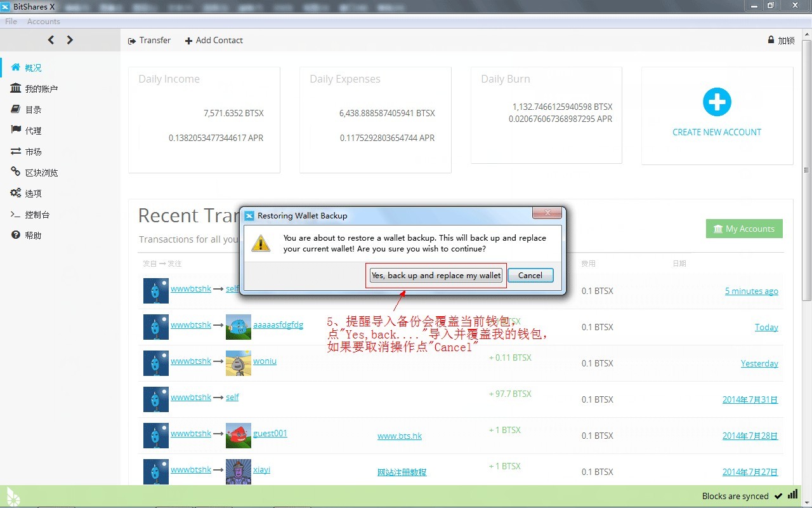Navigate forward with the right arrow
Viewport: 812px width, 508px height.
[70, 40]
